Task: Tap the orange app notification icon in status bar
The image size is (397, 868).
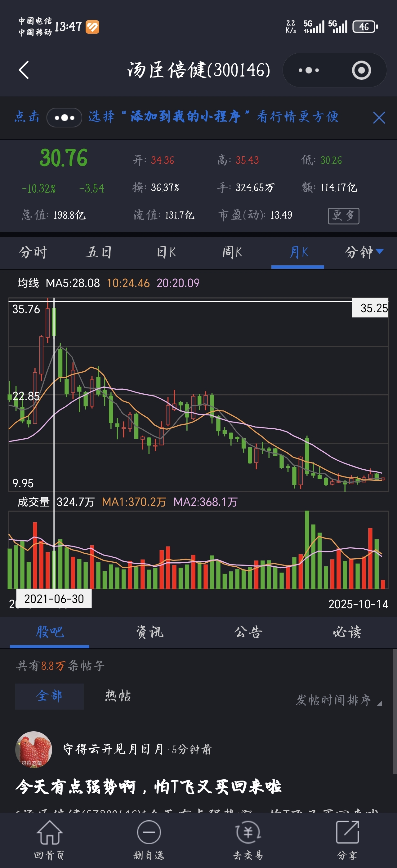Action: click(x=92, y=27)
